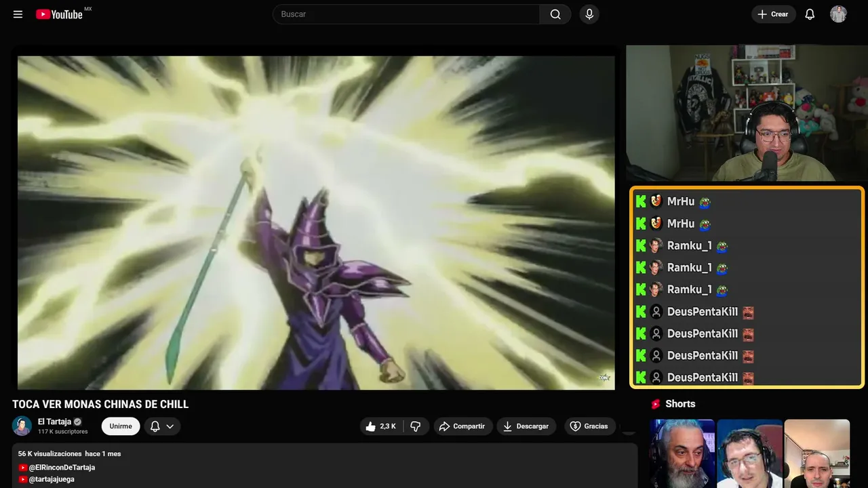Visit the El Tartaja channel name link
This screenshot has height=488, width=868.
click(x=54, y=422)
